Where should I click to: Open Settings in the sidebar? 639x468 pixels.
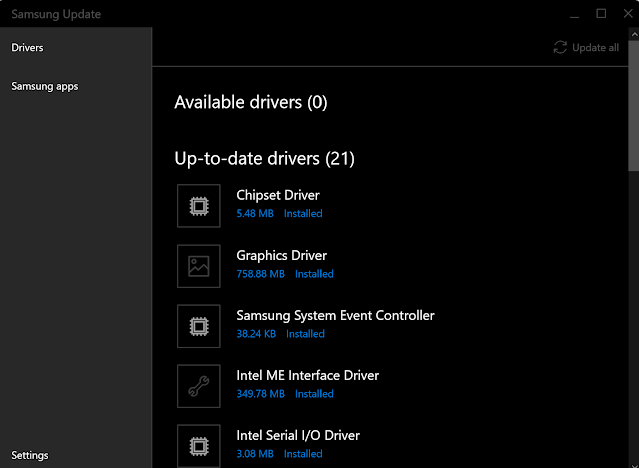[x=30, y=455]
